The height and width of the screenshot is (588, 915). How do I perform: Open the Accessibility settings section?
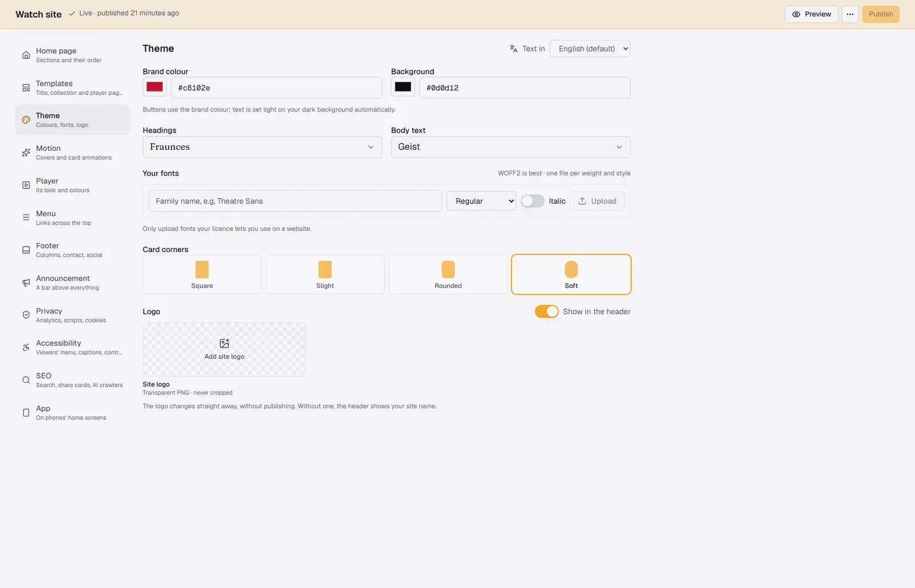[72, 347]
